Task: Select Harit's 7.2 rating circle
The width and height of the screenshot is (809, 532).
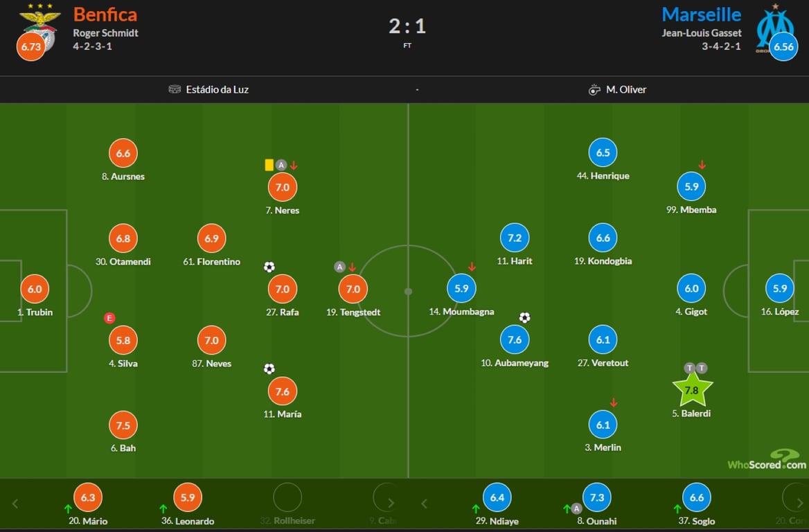Action: [x=515, y=238]
